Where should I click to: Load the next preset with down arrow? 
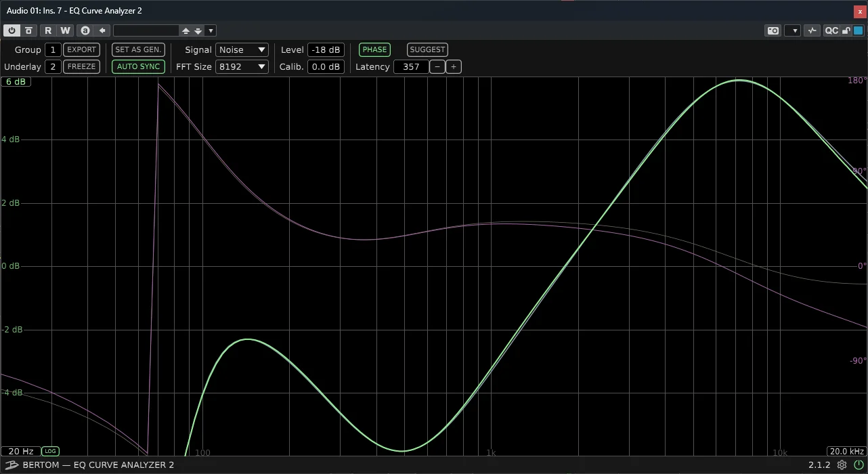pos(198,30)
